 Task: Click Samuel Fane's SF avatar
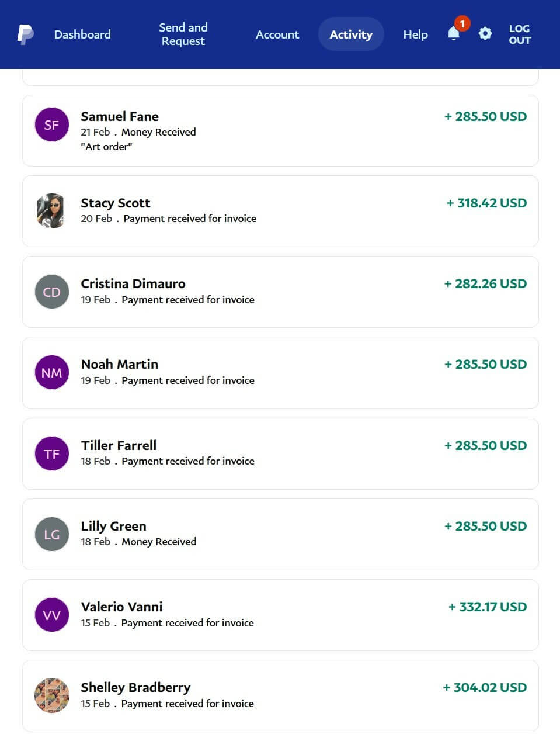[x=52, y=124]
